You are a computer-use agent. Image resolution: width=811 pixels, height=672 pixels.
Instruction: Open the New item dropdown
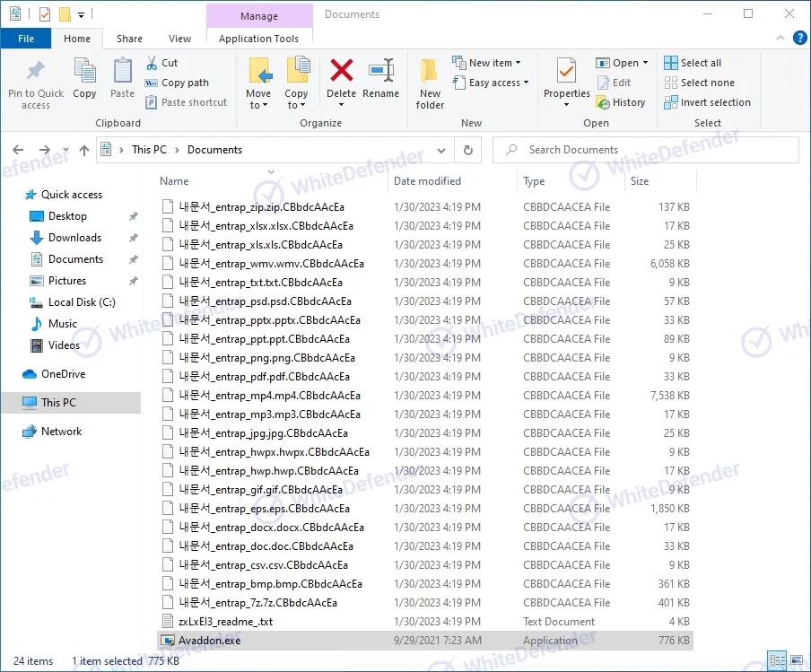[x=486, y=63]
